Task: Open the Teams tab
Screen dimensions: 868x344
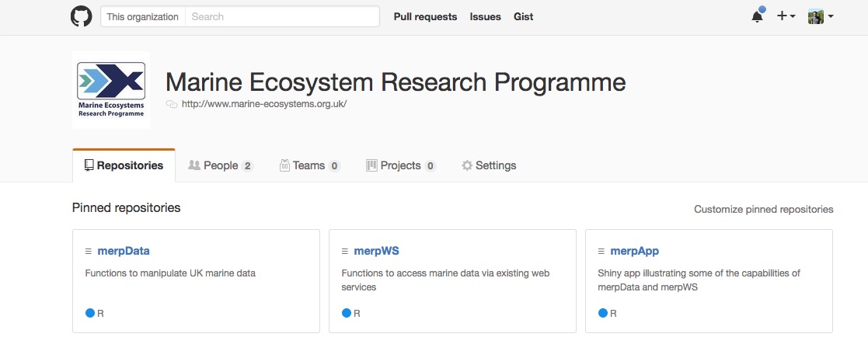Action: point(309,165)
